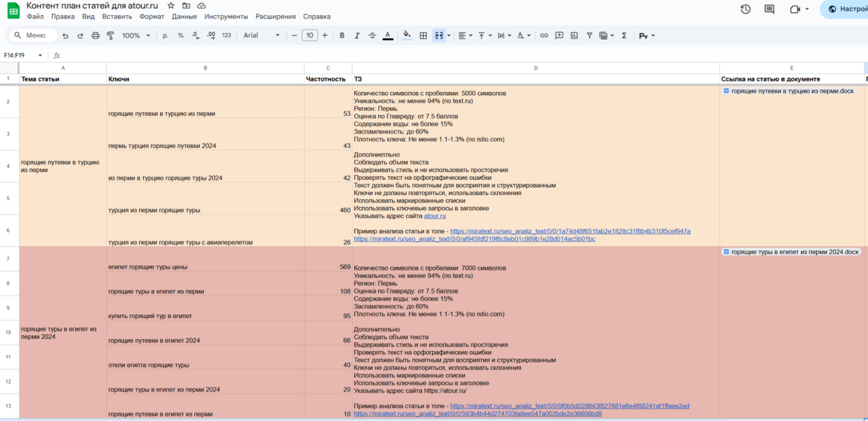The height and width of the screenshot is (421, 868).
Task: Open file chip горящие туры в египет из перми 2024.docx
Action: pos(791,252)
